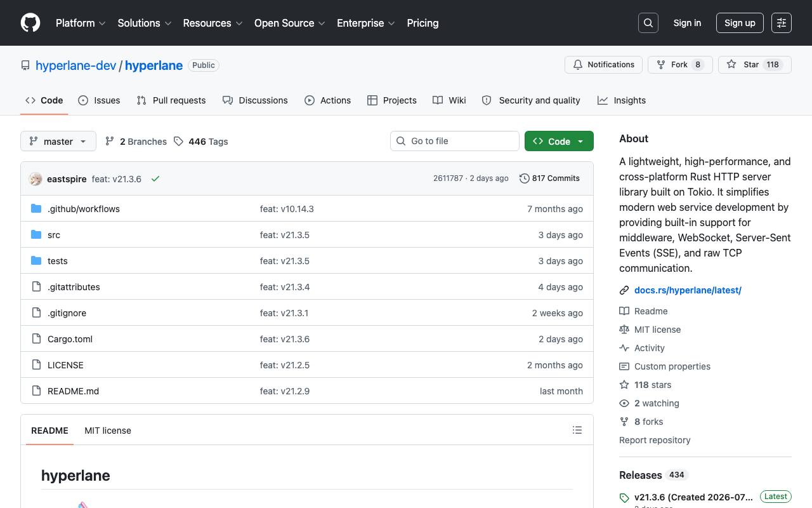This screenshot has width=812, height=508.
Task: Select the README tab in file panel
Action: [x=49, y=431]
